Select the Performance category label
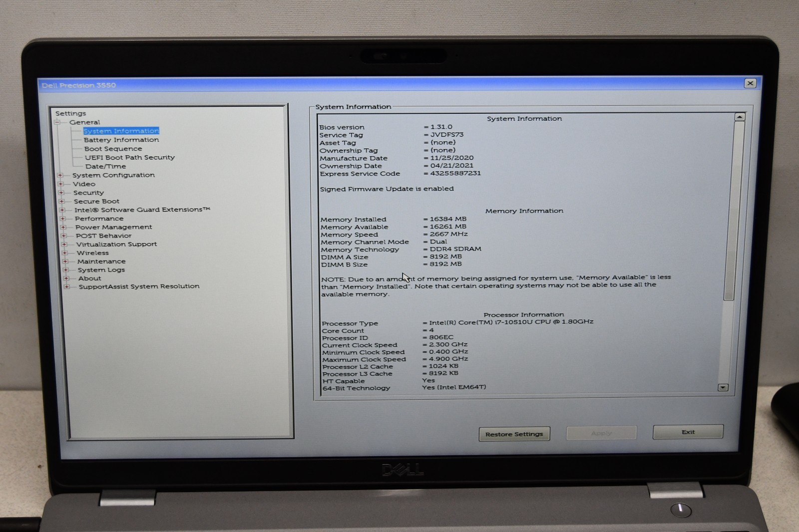This screenshot has width=799, height=532. (99, 219)
